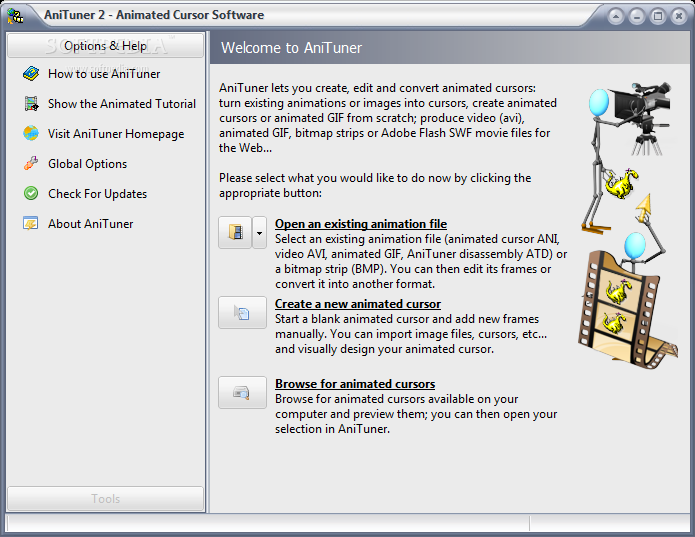Click the AniTuner 2 - Animated Cursor Software title

(x=154, y=15)
